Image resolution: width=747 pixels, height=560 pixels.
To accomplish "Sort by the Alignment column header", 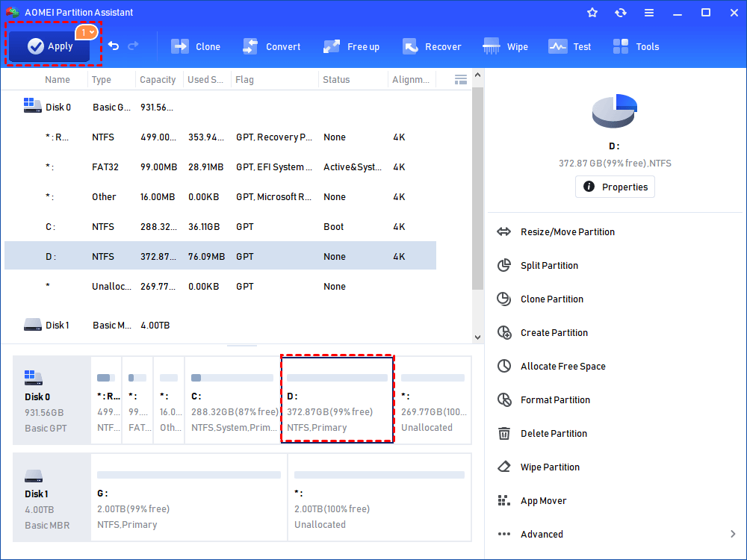I will [411, 80].
